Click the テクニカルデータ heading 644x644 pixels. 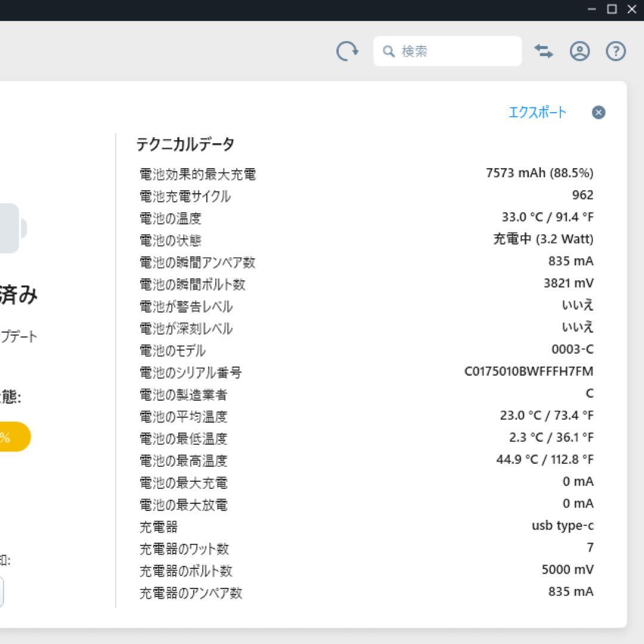(185, 144)
